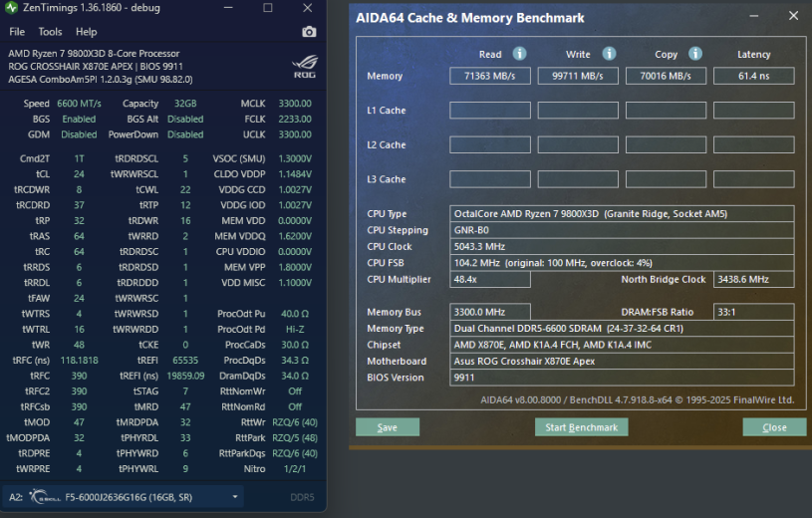Click DDR5 label beside module dropdown
Screen dimensions: 812x518
(x=302, y=497)
